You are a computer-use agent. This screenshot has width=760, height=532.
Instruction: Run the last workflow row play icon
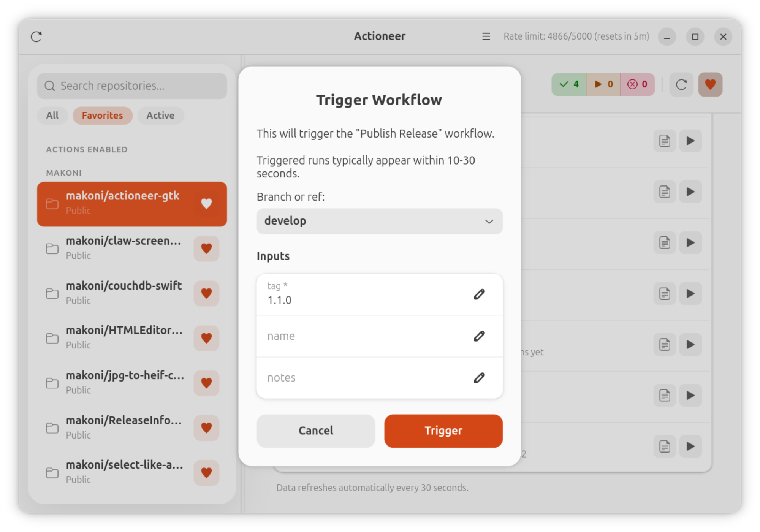coord(690,446)
